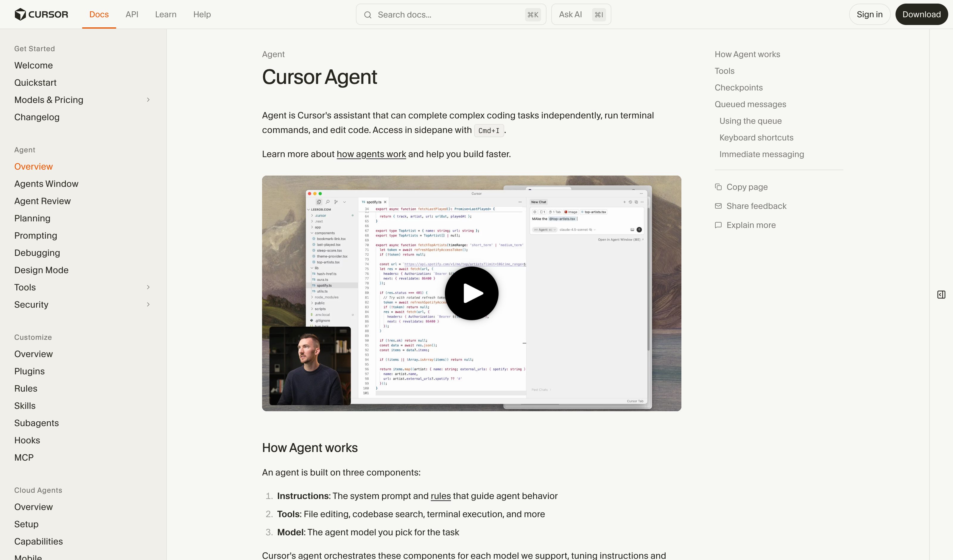Click the Share feedback envelope icon
This screenshot has width=953, height=560.
coord(718,206)
